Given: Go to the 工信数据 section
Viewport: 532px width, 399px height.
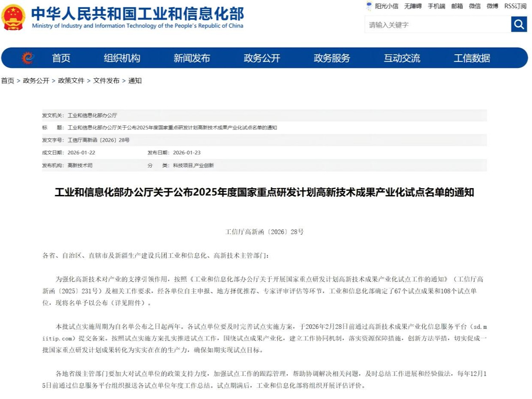Looking at the screenshot, I should (x=472, y=58).
